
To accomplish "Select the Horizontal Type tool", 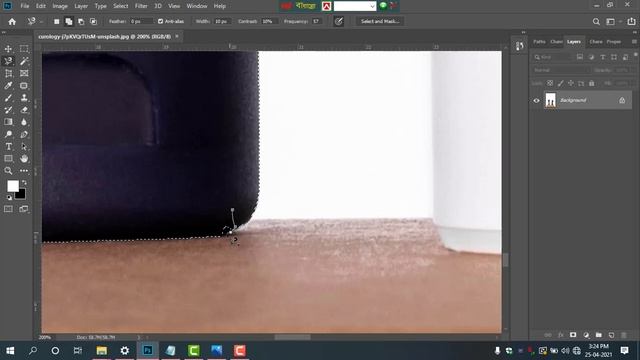I will point(8,147).
